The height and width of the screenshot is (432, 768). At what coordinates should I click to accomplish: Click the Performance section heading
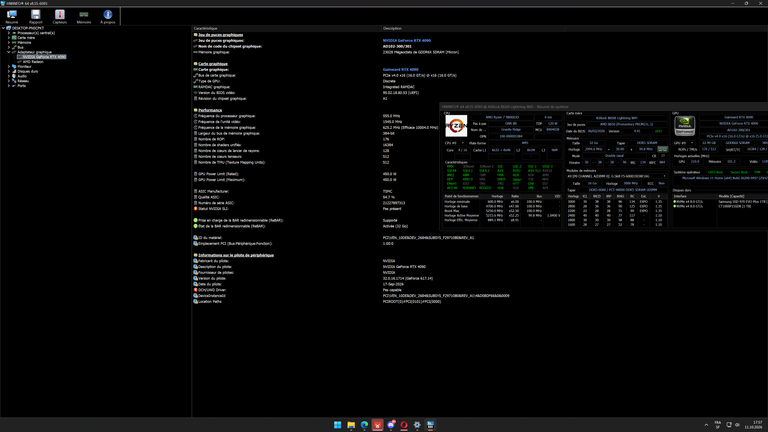210,110
